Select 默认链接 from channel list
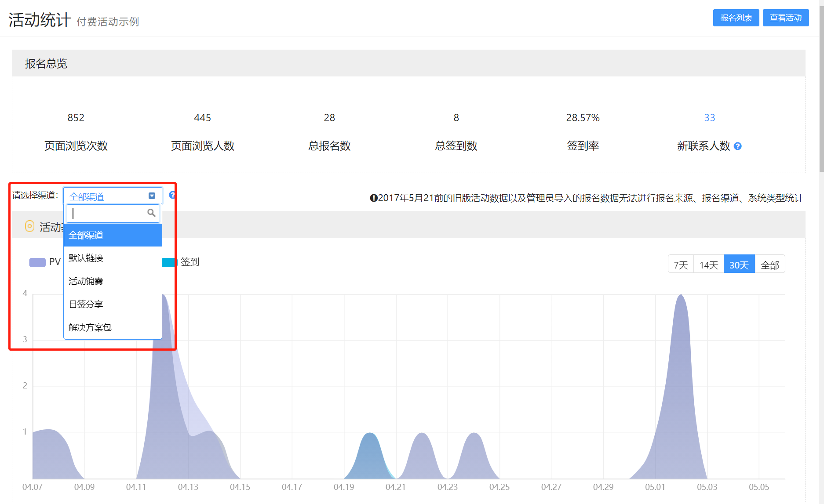The image size is (824, 504). pos(86,258)
